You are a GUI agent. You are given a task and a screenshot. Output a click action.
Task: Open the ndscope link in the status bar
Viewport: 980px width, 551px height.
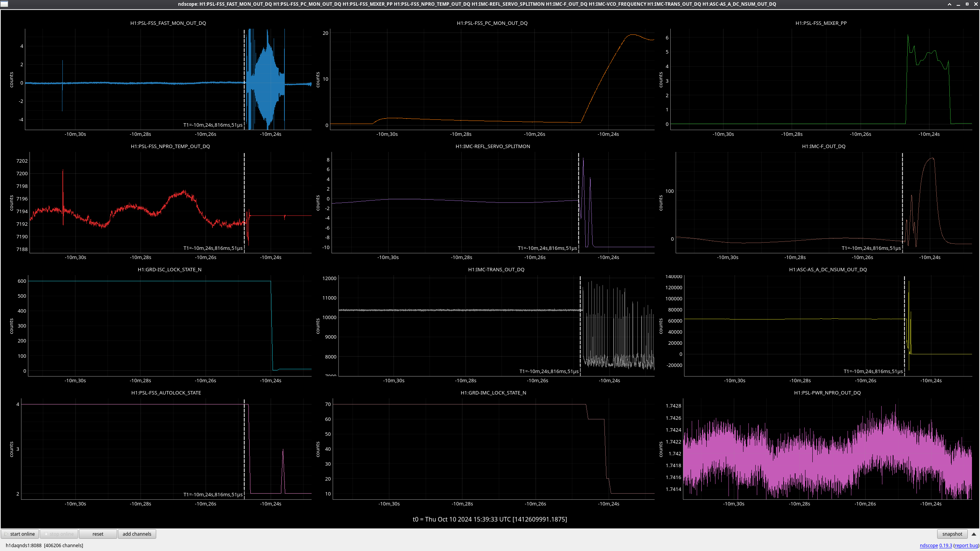[x=929, y=545]
